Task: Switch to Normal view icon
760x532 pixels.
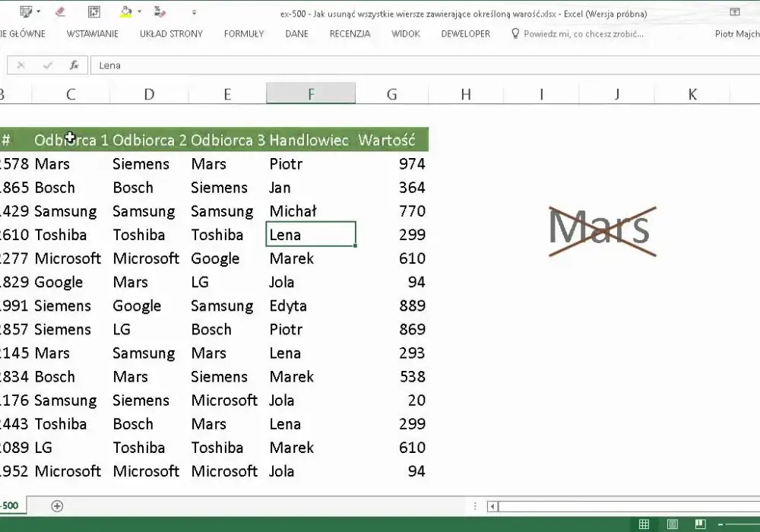Action: [x=644, y=524]
